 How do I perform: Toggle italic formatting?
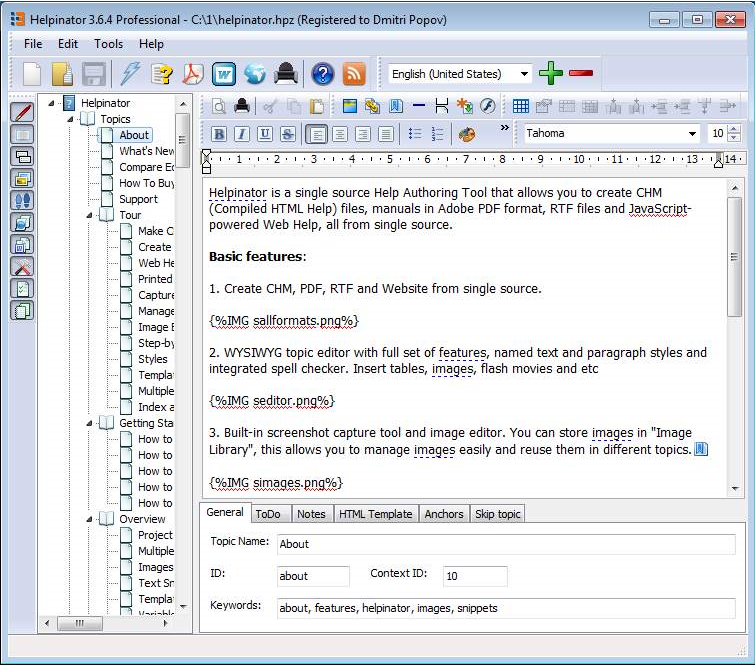point(242,134)
